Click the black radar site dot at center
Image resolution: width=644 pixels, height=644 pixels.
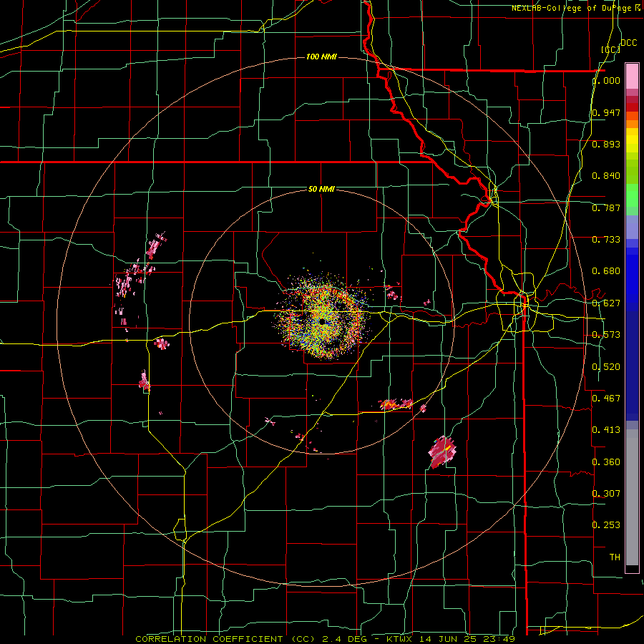[323, 321]
